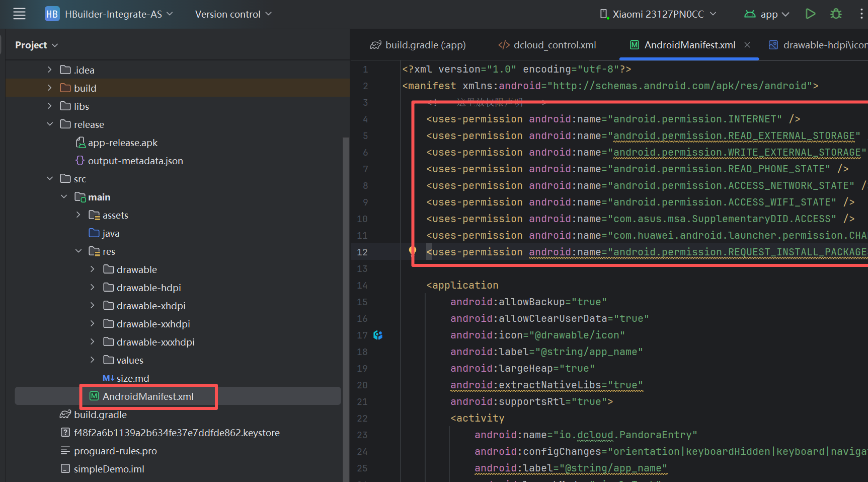Viewport: 868px width, 482px height.
Task: Click the gradle elephant icon
Action: (65, 415)
